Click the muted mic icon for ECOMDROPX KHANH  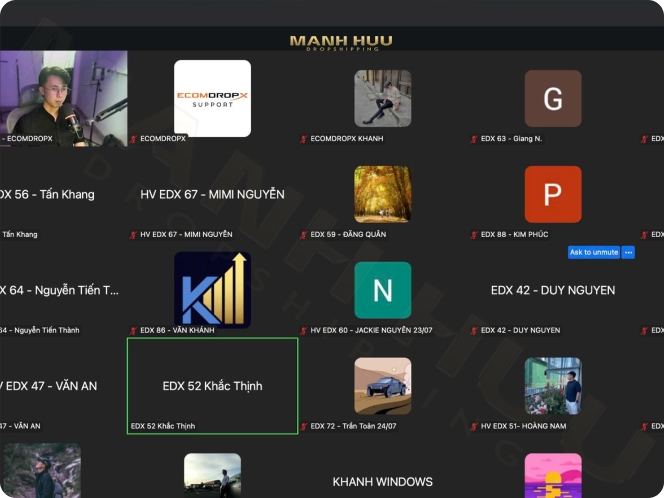(x=304, y=139)
